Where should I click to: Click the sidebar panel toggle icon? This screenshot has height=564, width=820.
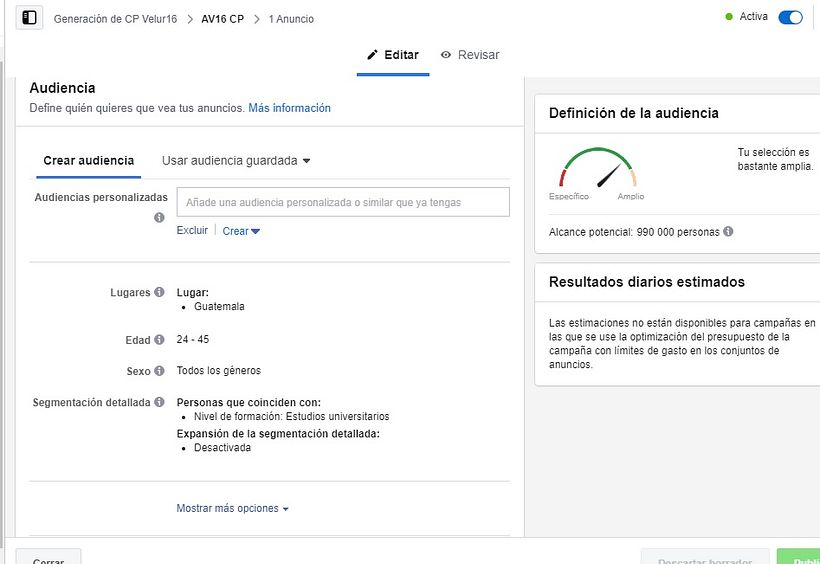pyautogui.click(x=29, y=18)
